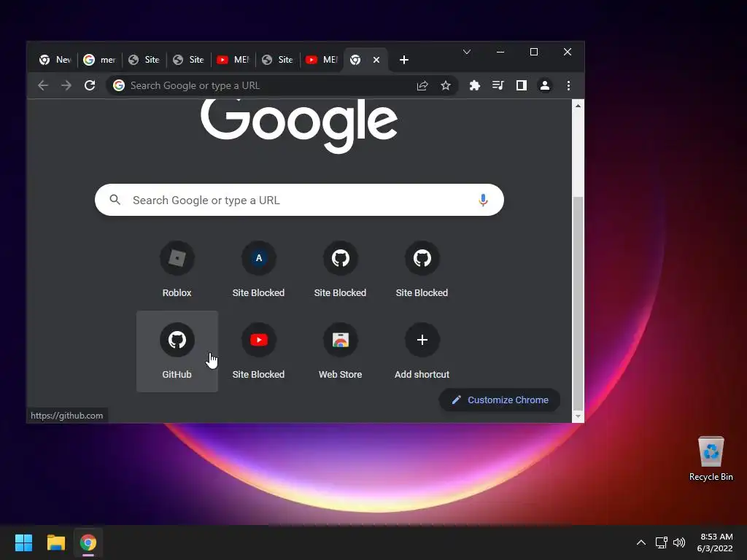Screen dimensions: 747x560
Task: Open the Site Blocked shortcut with YouTube icon
Action: tap(259, 351)
